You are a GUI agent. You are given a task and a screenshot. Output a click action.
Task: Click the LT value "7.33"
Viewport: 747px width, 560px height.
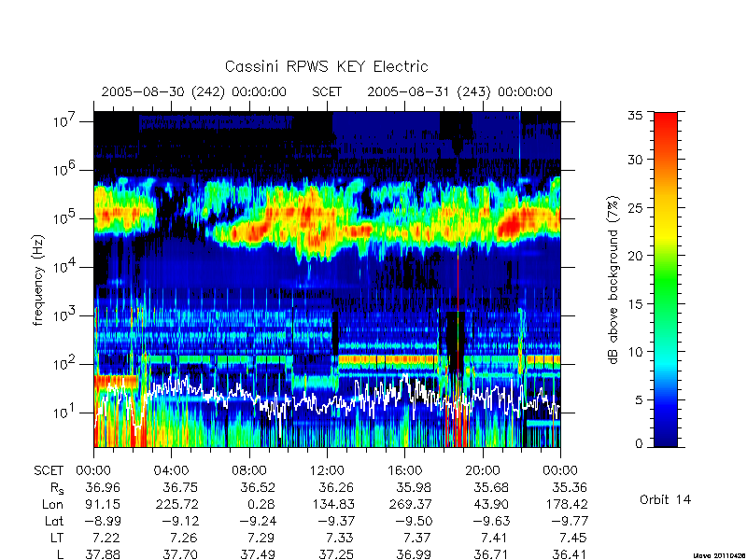tap(340, 539)
